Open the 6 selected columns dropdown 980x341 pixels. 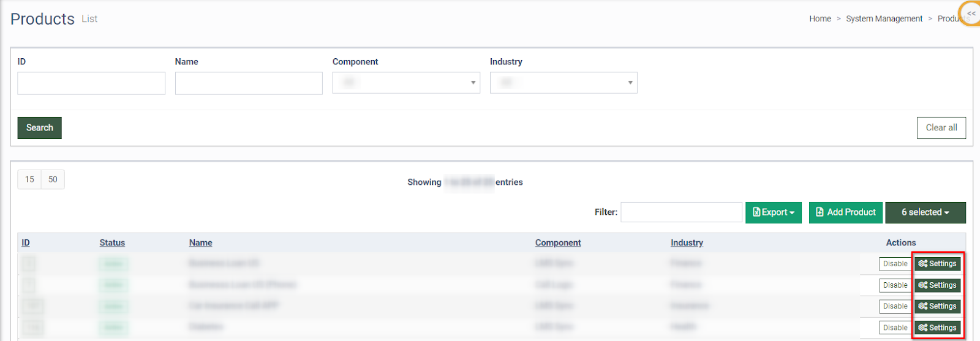[925, 212]
